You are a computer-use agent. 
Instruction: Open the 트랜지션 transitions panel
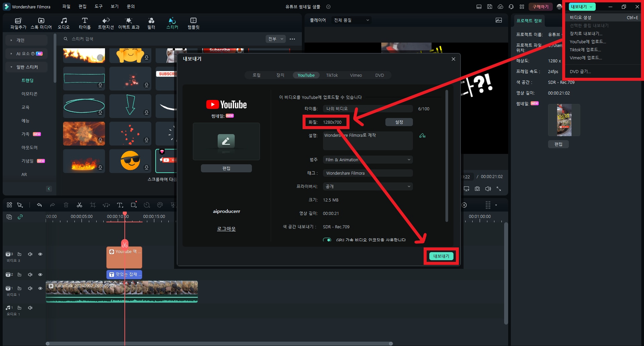(x=106, y=23)
